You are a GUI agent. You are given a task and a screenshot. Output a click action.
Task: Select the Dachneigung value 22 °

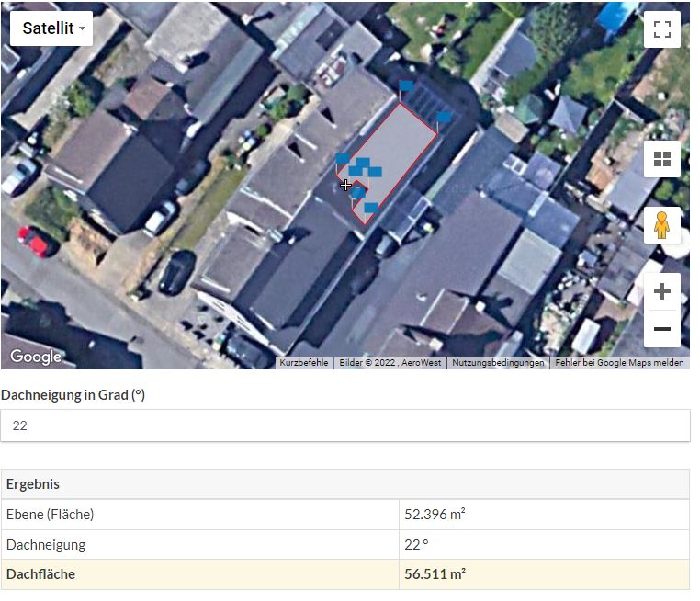(x=416, y=545)
